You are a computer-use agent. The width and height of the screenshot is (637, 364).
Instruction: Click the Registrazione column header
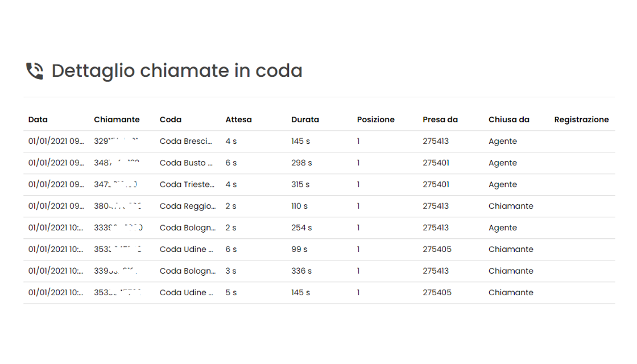point(581,119)
